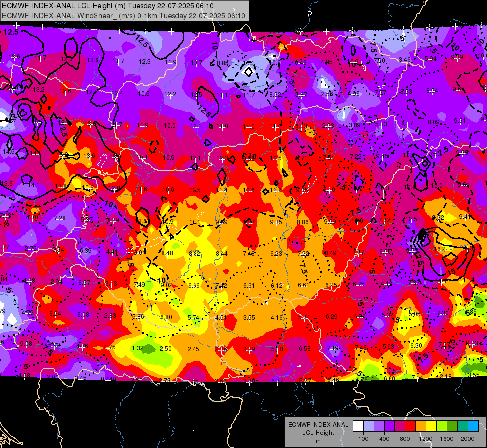Select the light lavender legend swatch
The image size is (487, 448).
pyautogui.click(x=369, y=426)
